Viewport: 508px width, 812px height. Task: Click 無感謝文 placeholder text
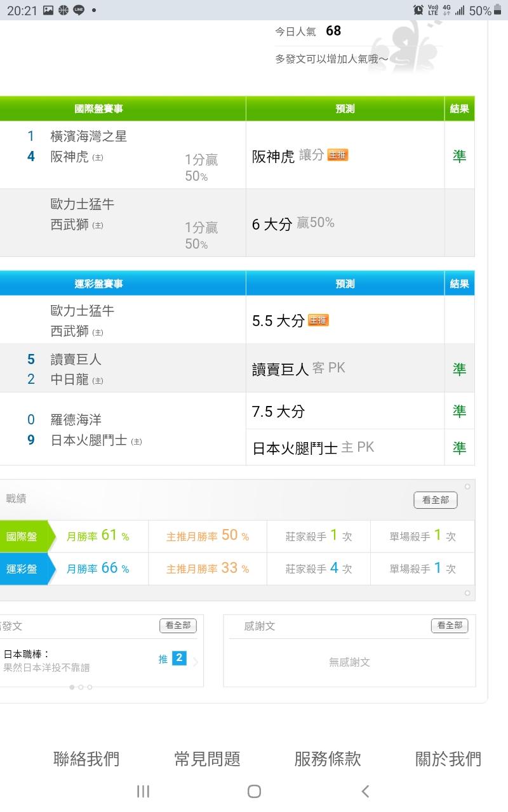(349, 662)
